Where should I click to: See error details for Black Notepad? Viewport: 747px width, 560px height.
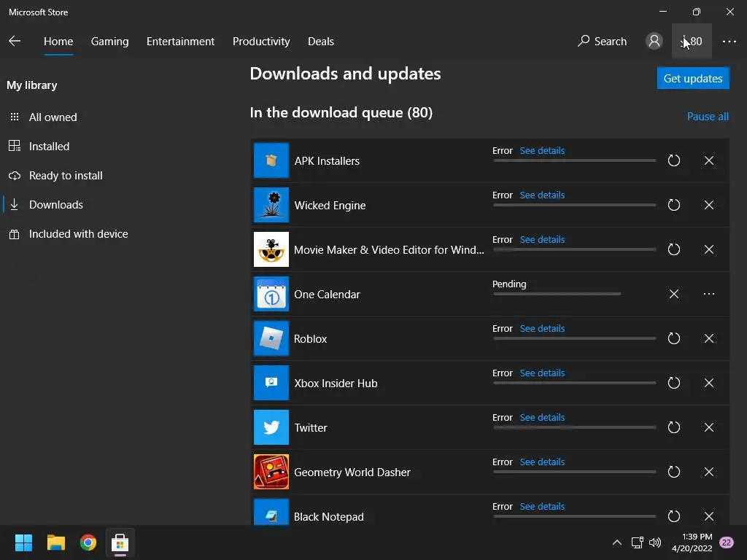542,506
